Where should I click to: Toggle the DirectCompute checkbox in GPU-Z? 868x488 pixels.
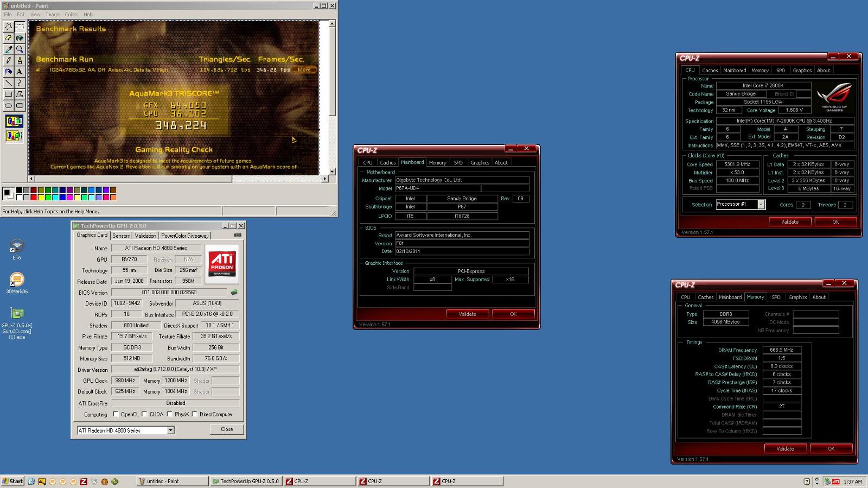pyautogui.click(x=194, y=414)
